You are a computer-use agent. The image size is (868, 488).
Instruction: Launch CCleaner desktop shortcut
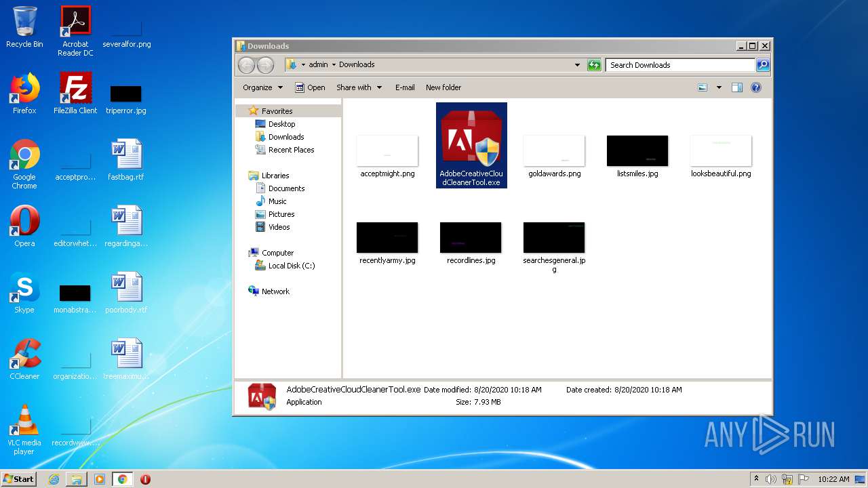[x=24, y=359]
